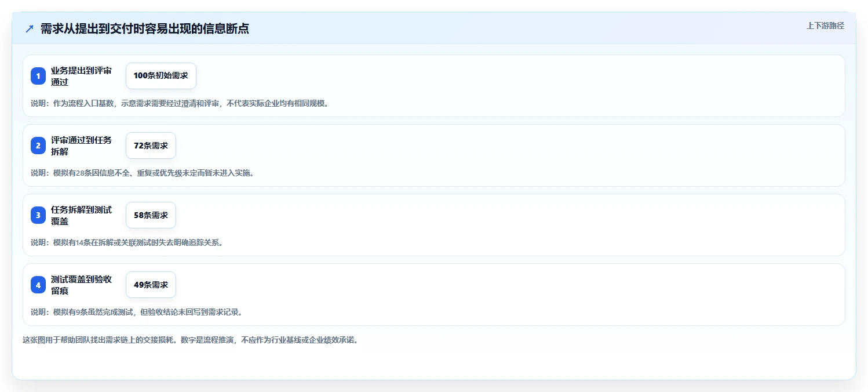Viewport: 868px width, 392px height.
Task: Click the stage name '任务拆解到测试覆盖'
Action: [81, 215]
